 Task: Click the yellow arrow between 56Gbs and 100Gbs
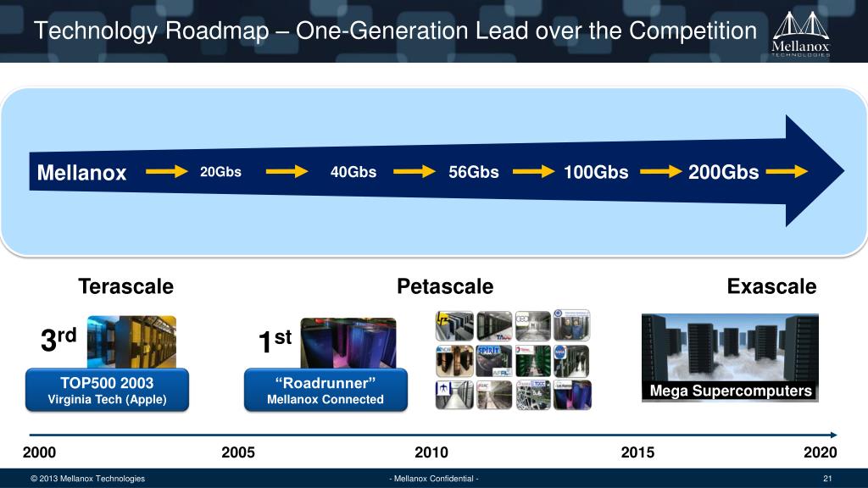[534, 171]
